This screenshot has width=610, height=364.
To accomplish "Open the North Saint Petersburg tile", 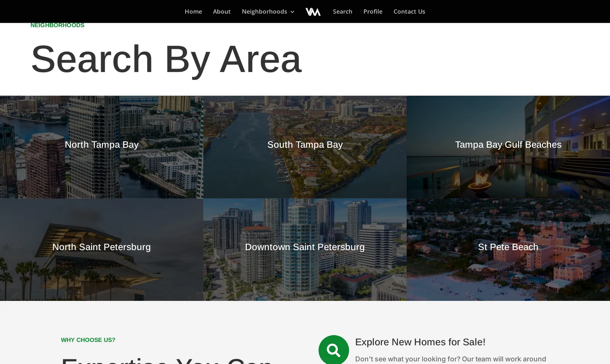I will (x=101, y=249).
